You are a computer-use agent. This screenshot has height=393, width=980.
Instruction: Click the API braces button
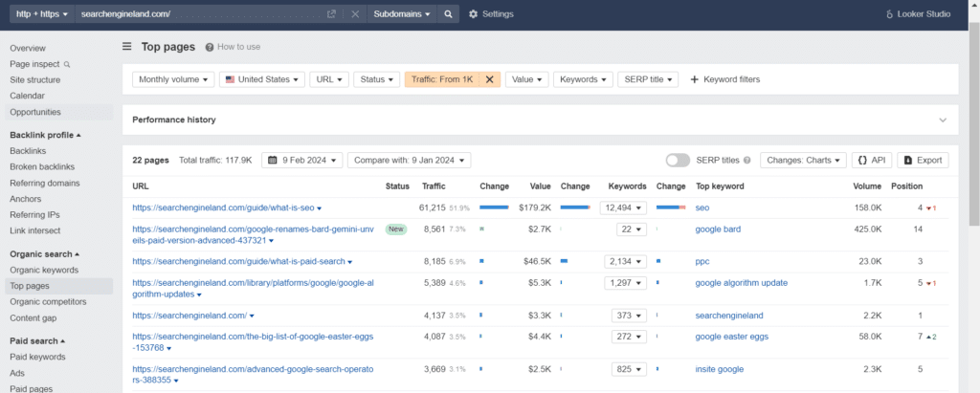[x=871, y=160]
